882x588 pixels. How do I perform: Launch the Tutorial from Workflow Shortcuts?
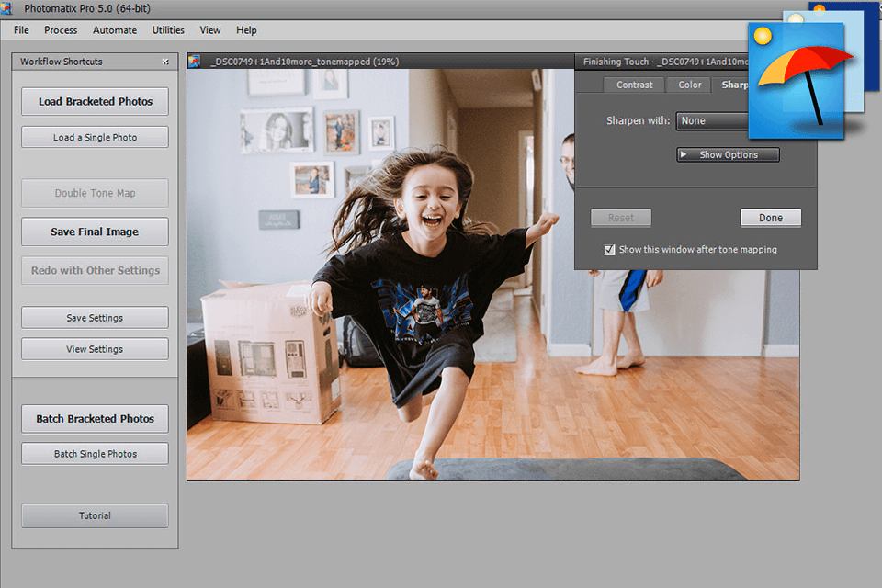(x=95, y=515)
